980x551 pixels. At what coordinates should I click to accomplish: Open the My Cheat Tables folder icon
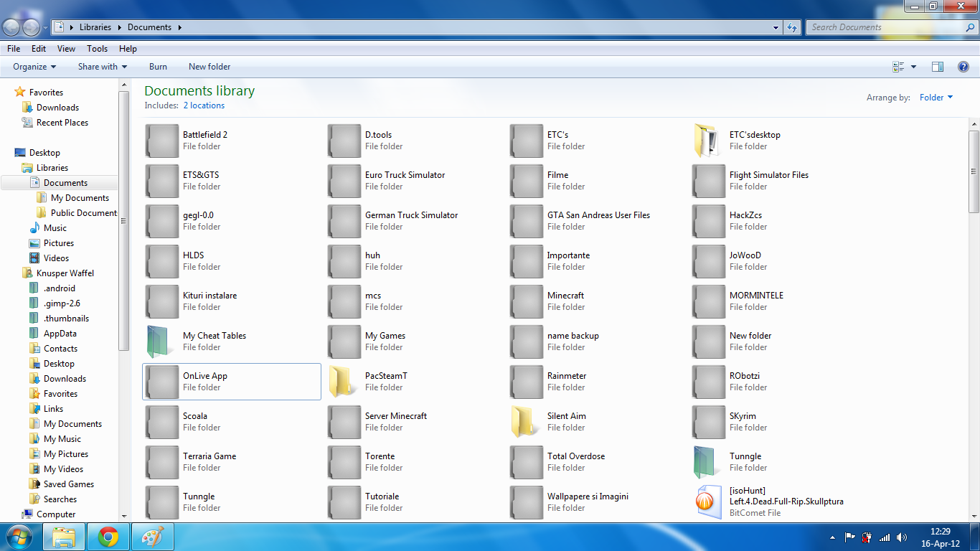(161, 342)
